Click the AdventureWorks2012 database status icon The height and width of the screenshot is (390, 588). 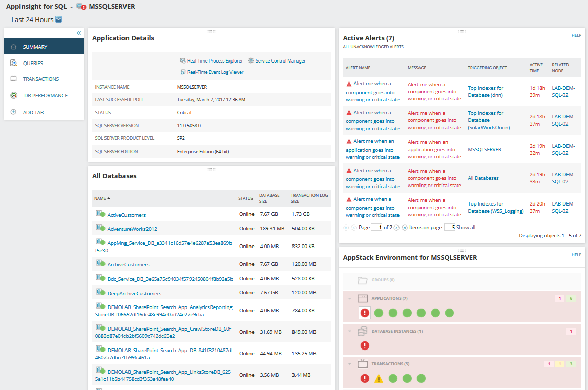point(100,228)
